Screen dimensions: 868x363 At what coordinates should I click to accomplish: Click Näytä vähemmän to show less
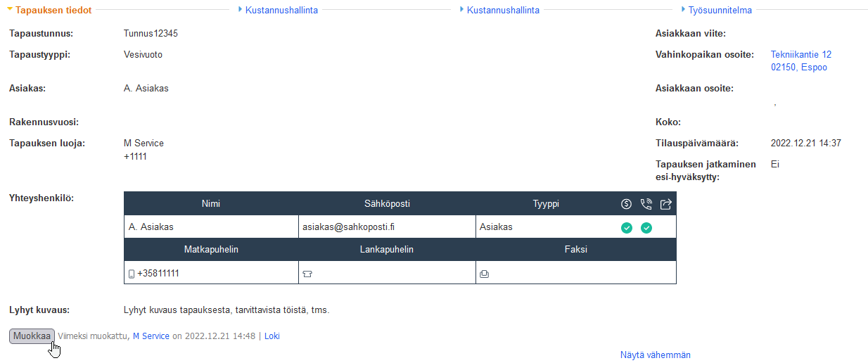655,355
